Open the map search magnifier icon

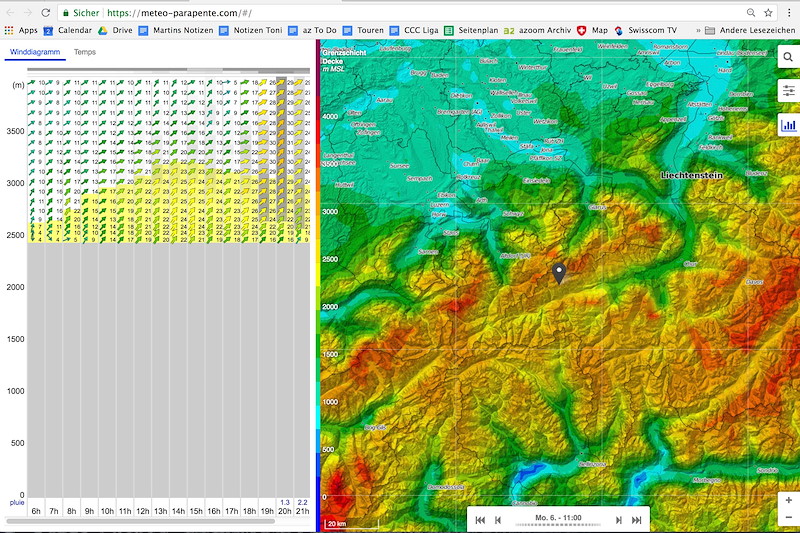788,59
